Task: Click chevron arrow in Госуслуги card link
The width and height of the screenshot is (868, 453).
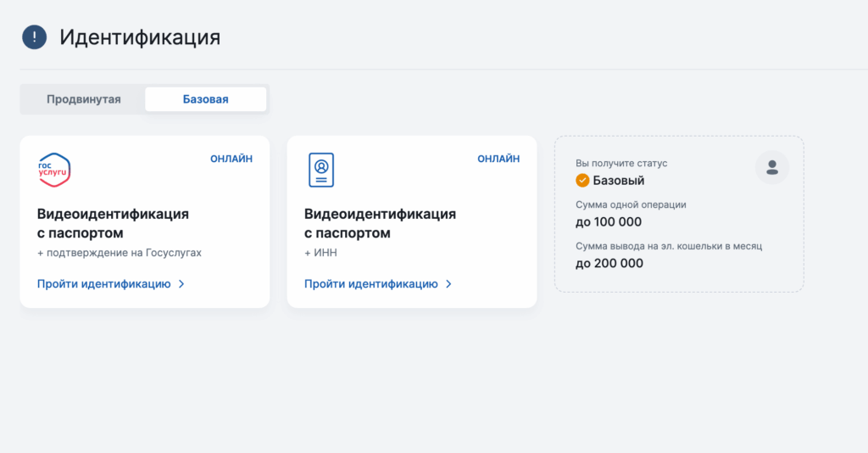Action: coord(181,284)
